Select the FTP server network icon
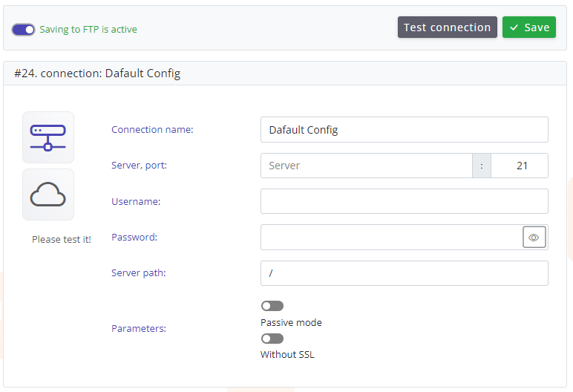 pos(48,137)
